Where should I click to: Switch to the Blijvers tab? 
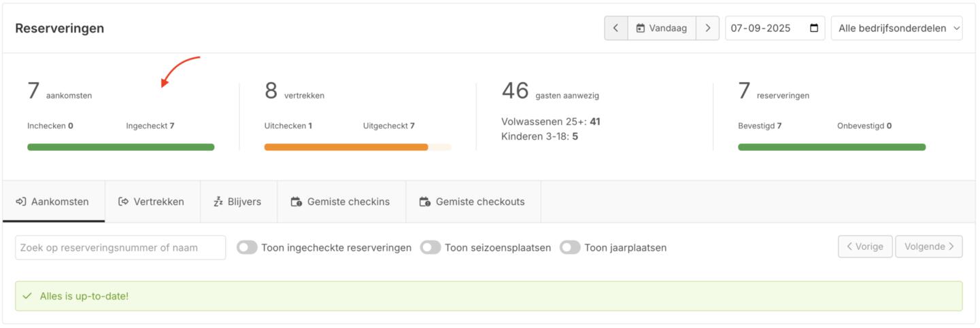tap(238, 202)
